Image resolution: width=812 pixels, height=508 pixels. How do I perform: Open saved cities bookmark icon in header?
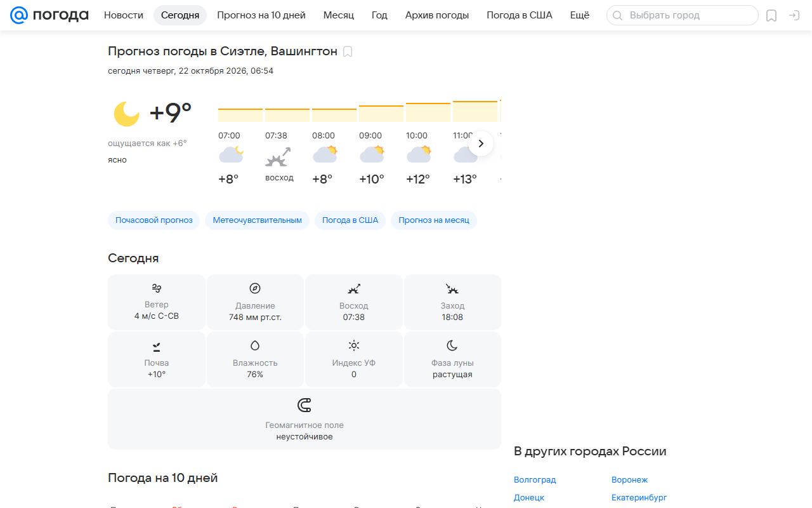[x=771, y=16]
